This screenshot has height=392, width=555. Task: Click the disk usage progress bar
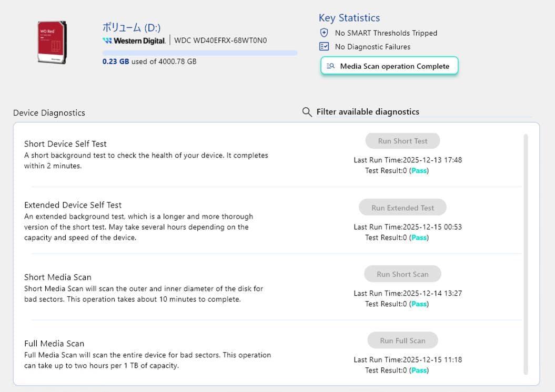pos(200,53)
